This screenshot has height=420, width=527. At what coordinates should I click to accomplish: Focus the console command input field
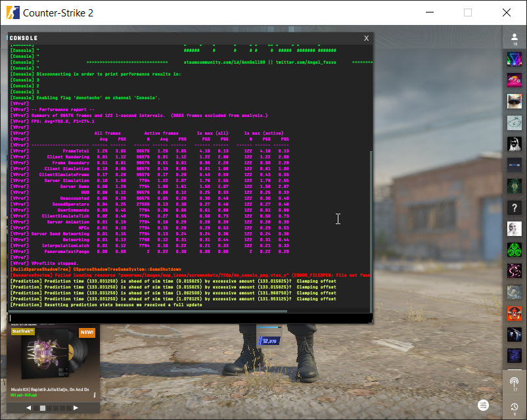coord(190,317)
